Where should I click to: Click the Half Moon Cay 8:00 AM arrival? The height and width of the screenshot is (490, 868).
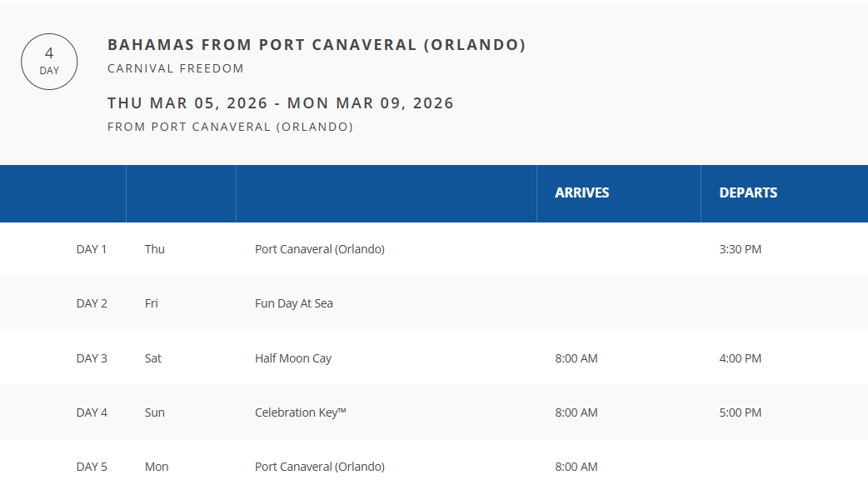point(576,358)
